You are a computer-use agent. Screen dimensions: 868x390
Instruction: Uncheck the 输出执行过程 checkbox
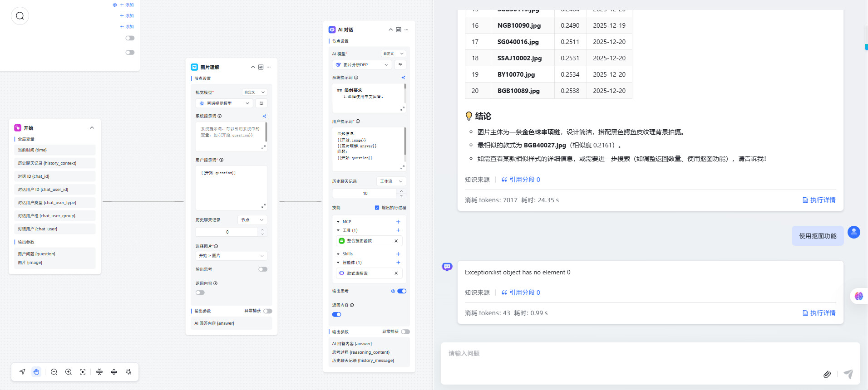pos(377,208)
